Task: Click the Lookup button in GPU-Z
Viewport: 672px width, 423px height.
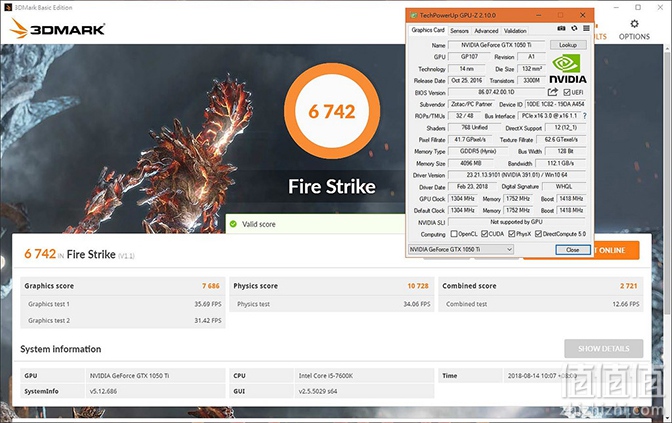Action: pyautogui.click(x=567, y=45)
